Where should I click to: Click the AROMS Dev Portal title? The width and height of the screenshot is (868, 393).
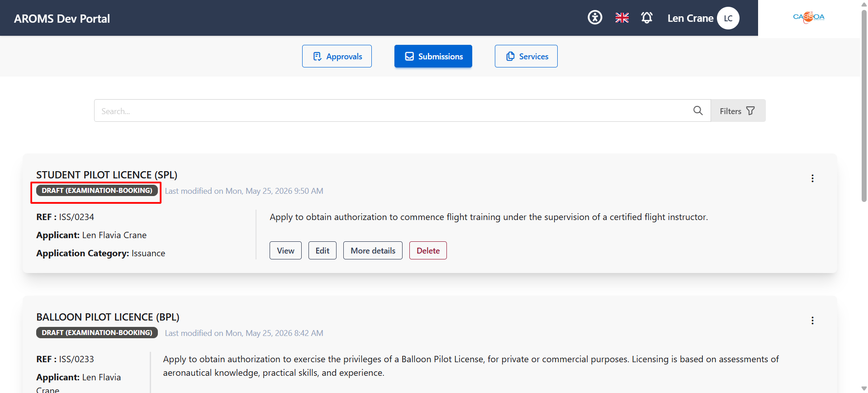point(62,19)
